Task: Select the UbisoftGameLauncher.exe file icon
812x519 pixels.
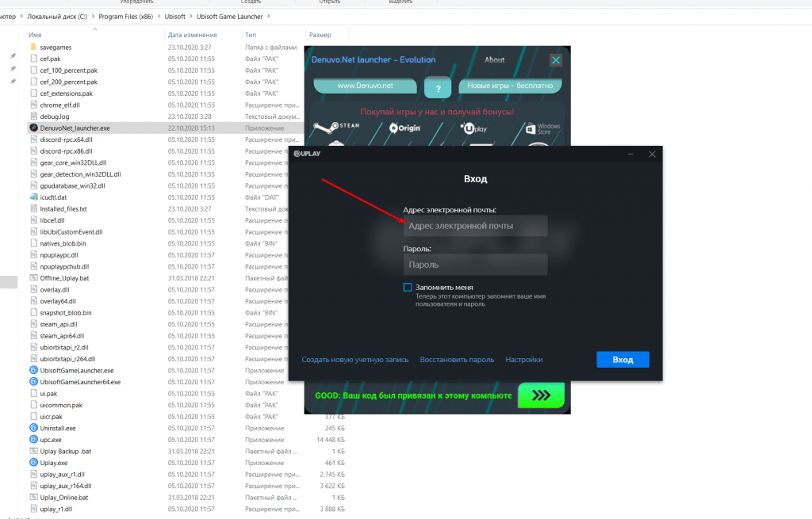Action: 33,370
